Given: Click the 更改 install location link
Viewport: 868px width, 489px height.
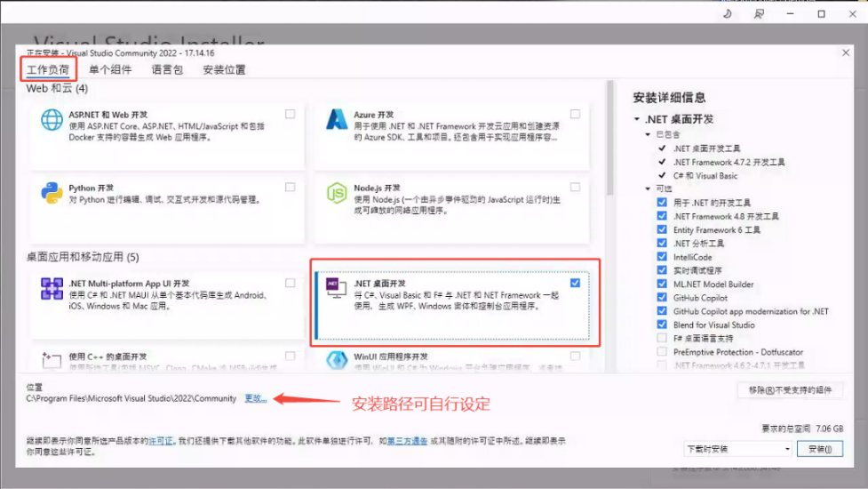Looking at the screenshot, I should click(x=255, y=398).
